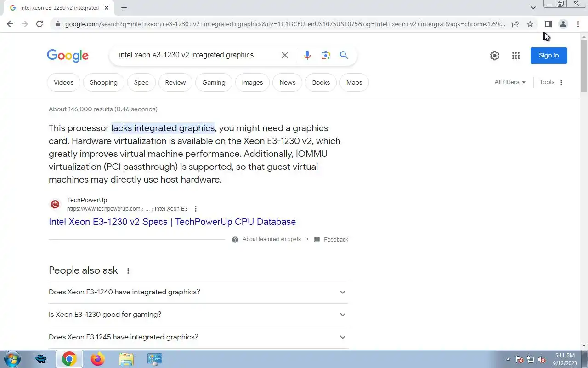Switch to News results
588x368 pixels.
pyautogui.click(x=288, y=83)
